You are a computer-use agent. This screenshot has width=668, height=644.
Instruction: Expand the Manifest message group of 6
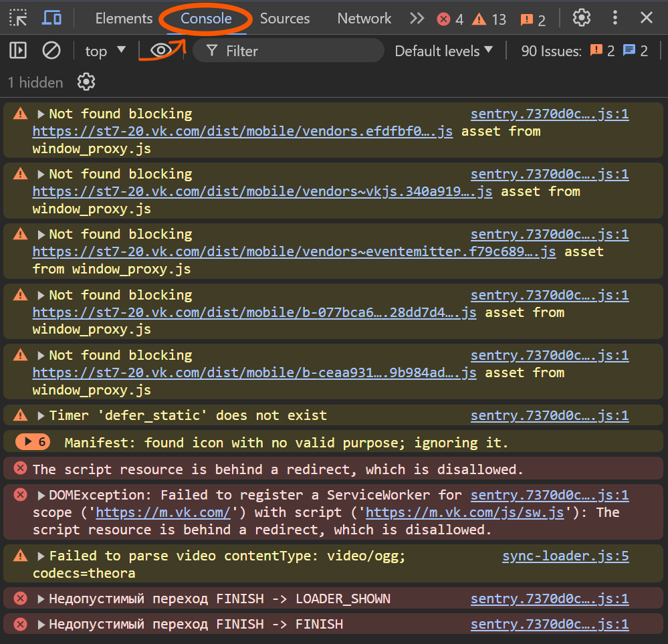click(33, 442)
